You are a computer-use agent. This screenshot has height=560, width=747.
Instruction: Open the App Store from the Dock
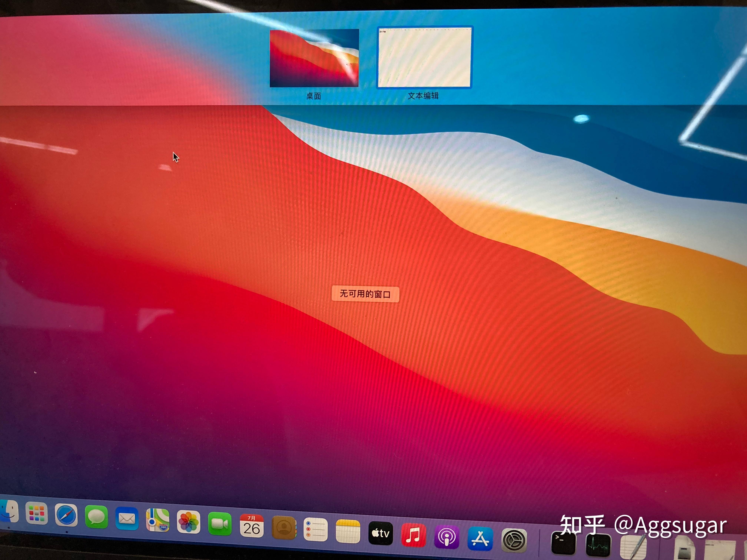pyautogui.click(x=480, y=539)
